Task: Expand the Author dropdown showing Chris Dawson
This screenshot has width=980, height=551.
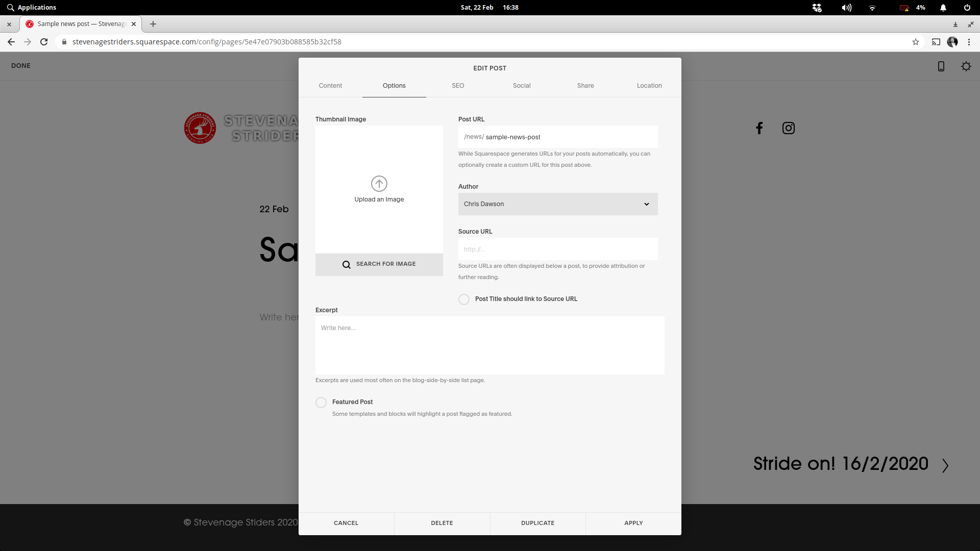Action: pyautogui.click(x=558, y=204)
